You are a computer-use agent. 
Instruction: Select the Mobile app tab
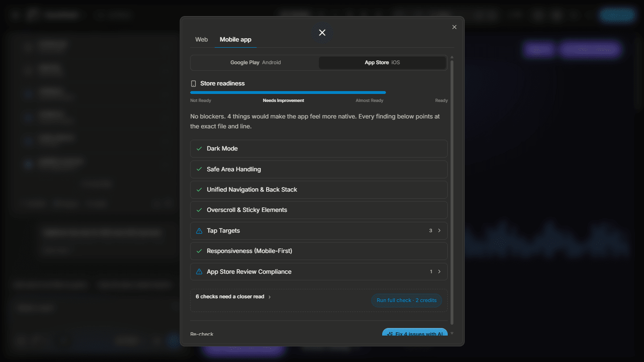click(235, 40)
